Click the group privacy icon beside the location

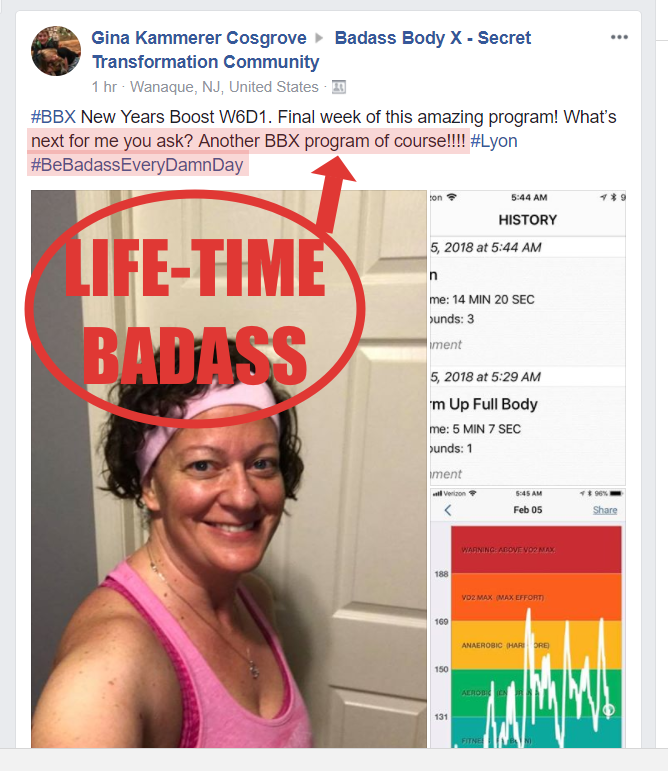pyautogui.click(x=339, y=87)
